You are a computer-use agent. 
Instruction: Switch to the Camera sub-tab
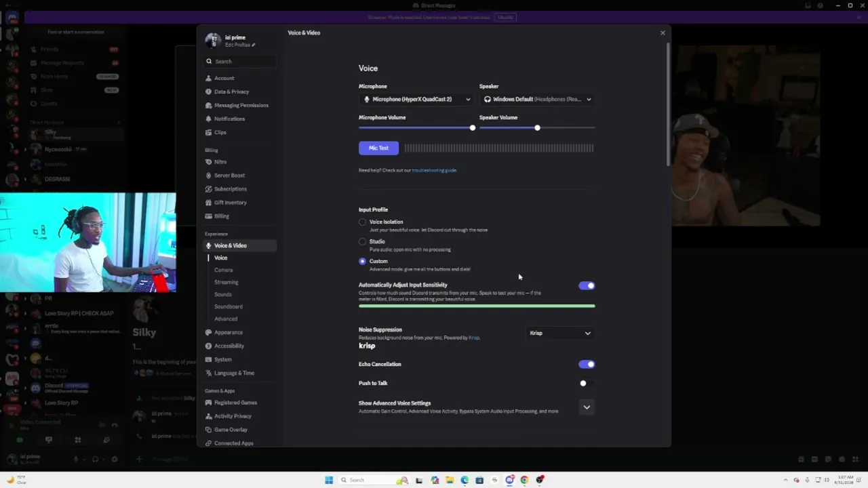(224, 270)
